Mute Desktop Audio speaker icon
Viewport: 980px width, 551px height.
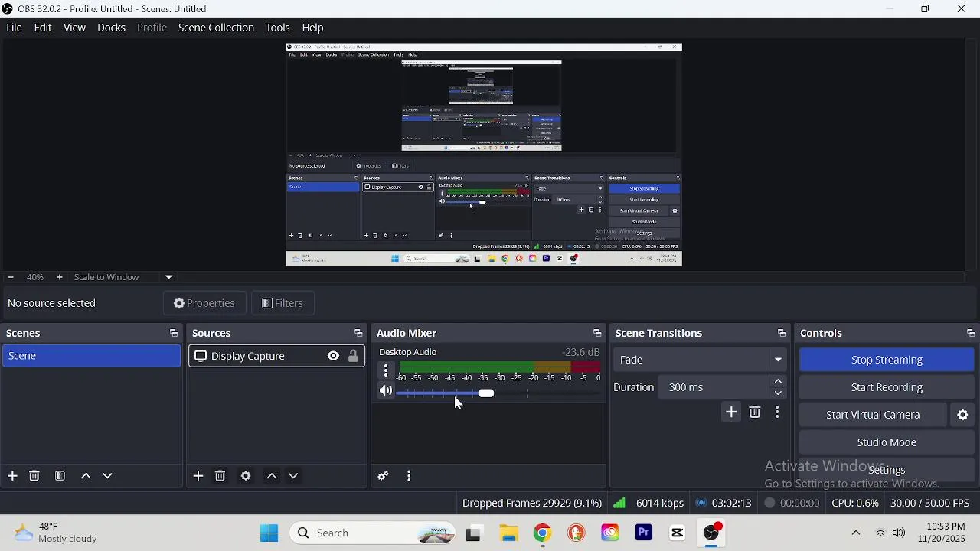point(386,391)
